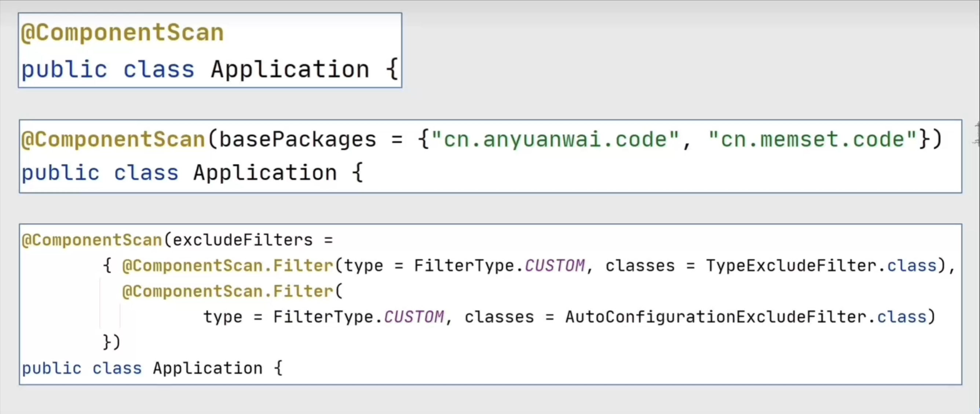Click the first @ComponentScan.Filter annotation
The image size is (980, 414).
point(227,265)
